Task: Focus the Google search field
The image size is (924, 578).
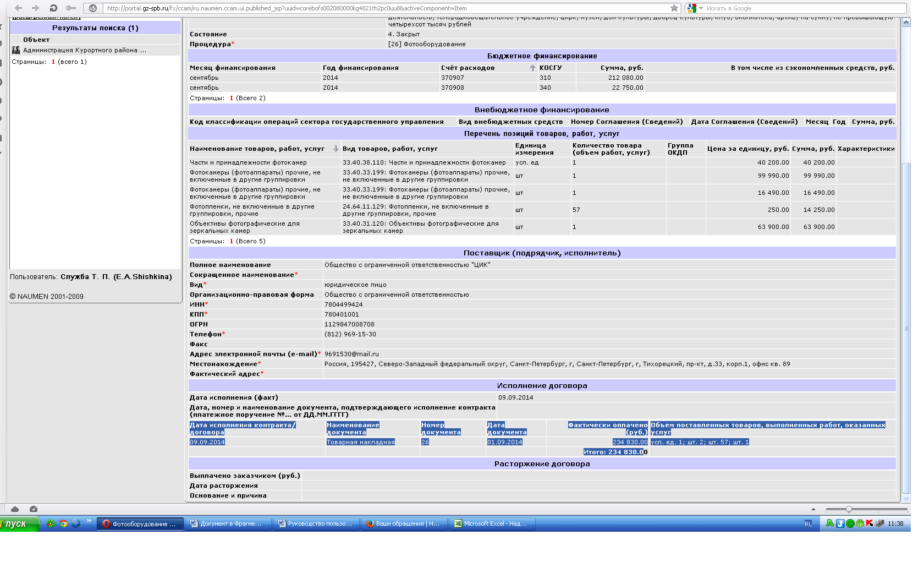Action: (805, 8)
